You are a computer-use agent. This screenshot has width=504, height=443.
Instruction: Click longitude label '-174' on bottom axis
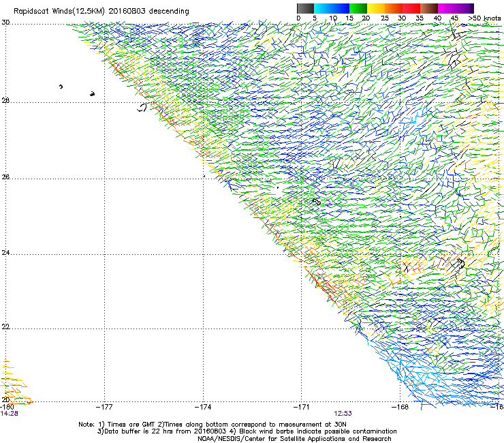point(203,407)
